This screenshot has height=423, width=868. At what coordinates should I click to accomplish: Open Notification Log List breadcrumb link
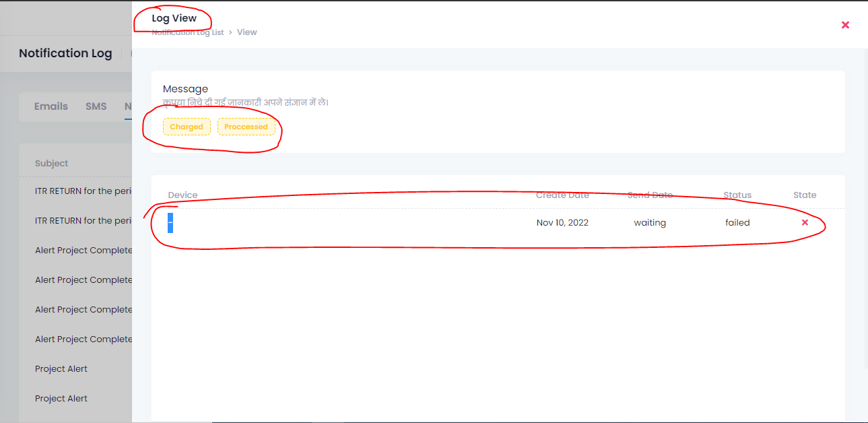pyautogui.click(x=188, y=32)
